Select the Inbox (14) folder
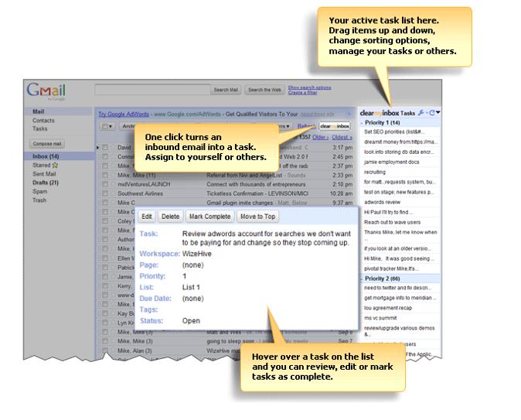 [x=46, y=156]
